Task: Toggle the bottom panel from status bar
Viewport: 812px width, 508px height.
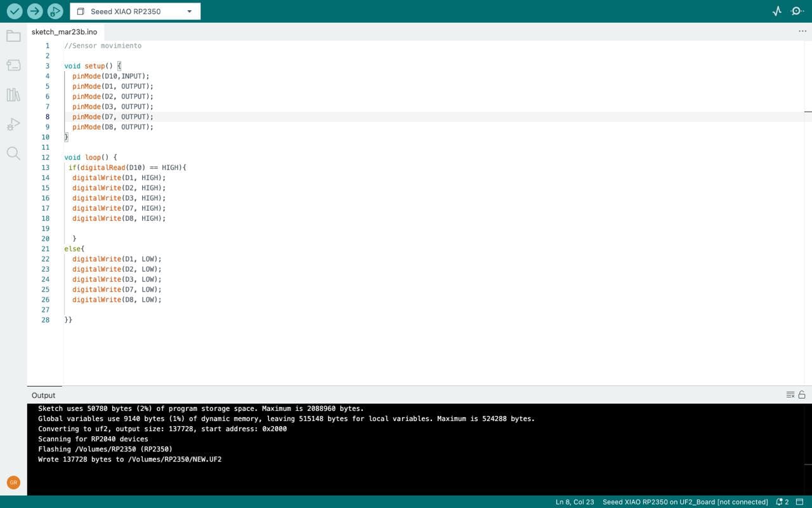Action: coord(801,502)
